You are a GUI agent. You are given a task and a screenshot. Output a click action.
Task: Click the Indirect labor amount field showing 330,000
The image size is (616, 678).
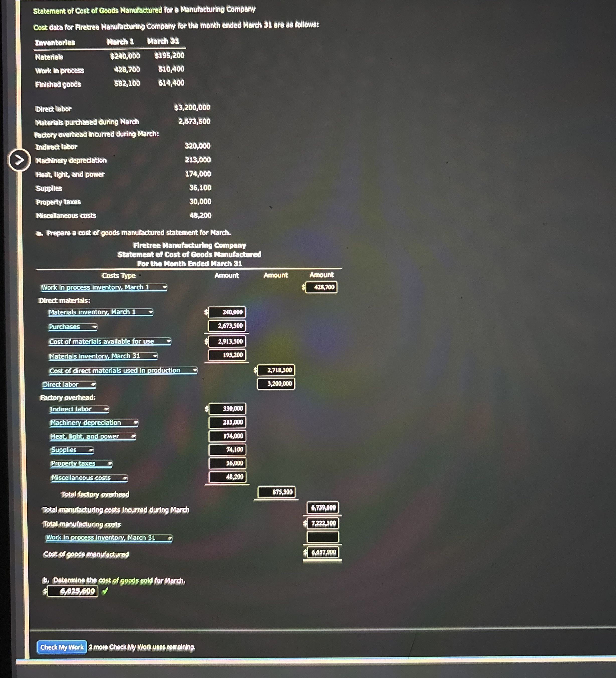click(227, 409)
